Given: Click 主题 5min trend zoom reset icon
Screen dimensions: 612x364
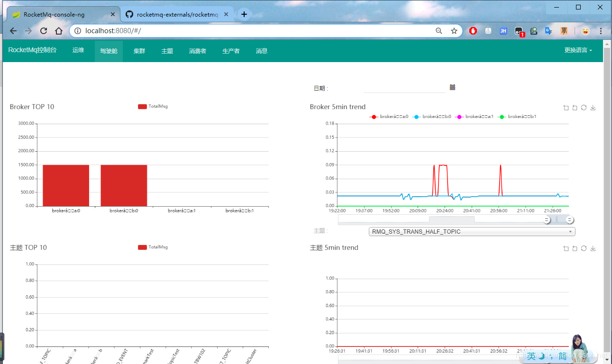Looking at the screenshot, I should tap(575, 248).
